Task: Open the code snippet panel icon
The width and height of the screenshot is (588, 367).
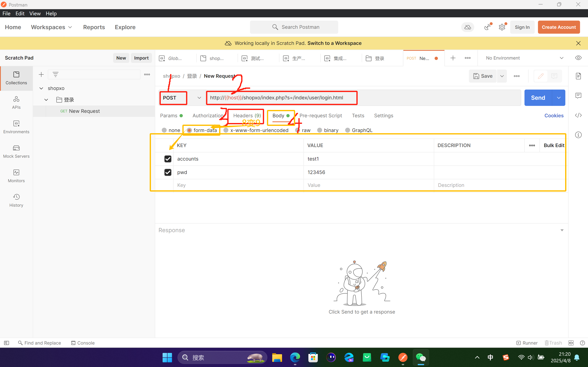Action: [x=578, y=115]
